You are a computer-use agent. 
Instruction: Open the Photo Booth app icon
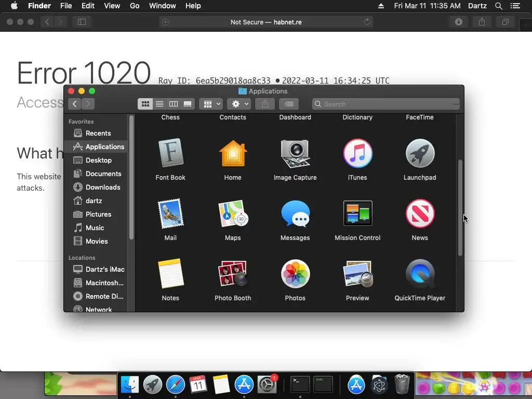tap(233, 273)
